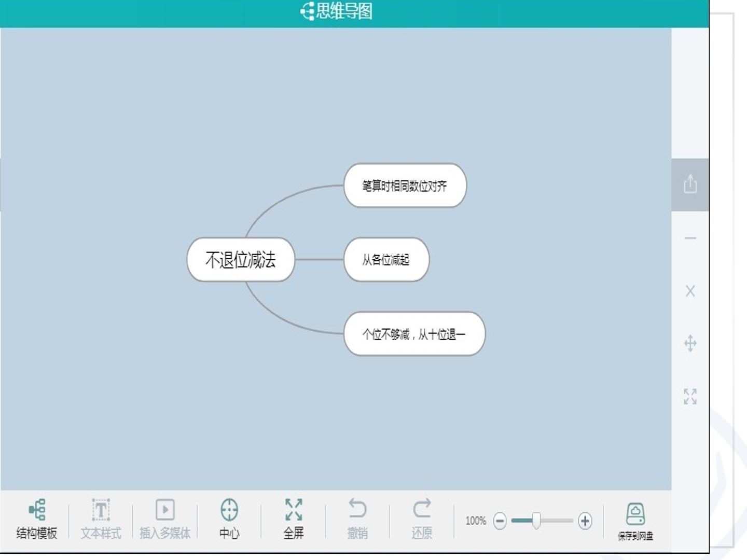Click the zoom slider handle

(536, 521)
